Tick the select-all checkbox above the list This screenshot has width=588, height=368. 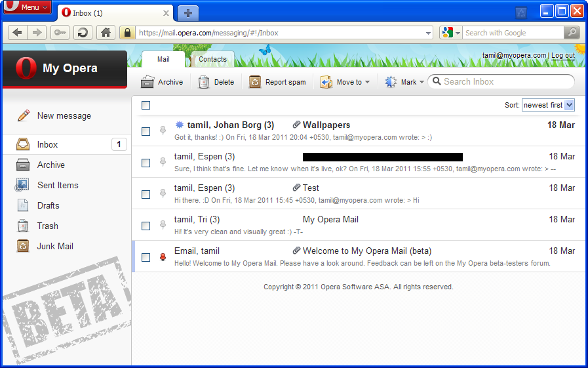pyautogui.click(x=146, y=106)
